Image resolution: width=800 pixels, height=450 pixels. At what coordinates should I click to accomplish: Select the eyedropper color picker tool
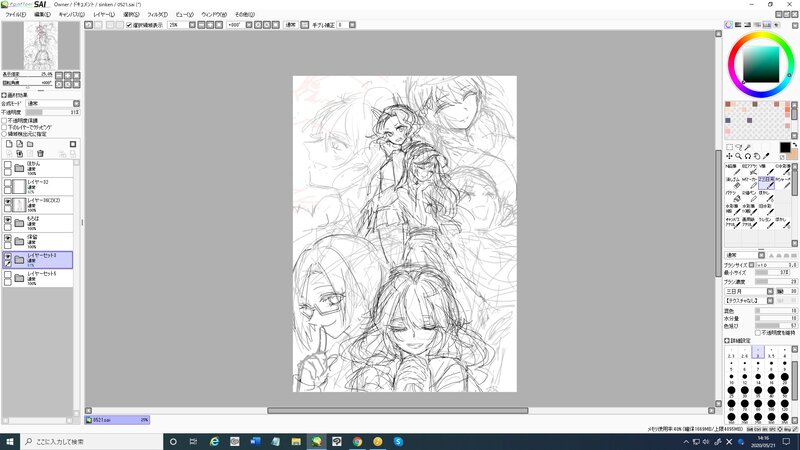pos(766,156)
